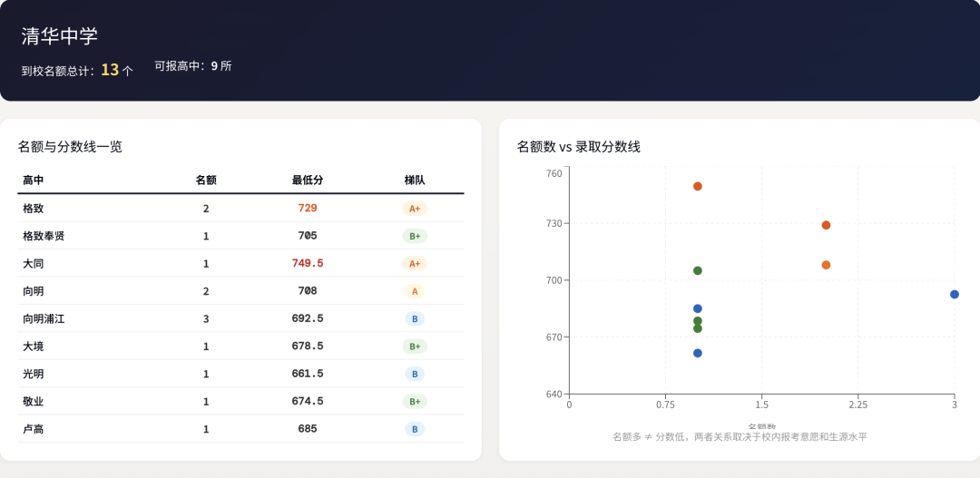Select the 光明 row's 661.5 score
This screenshot has width=980, height=478.
308,374
